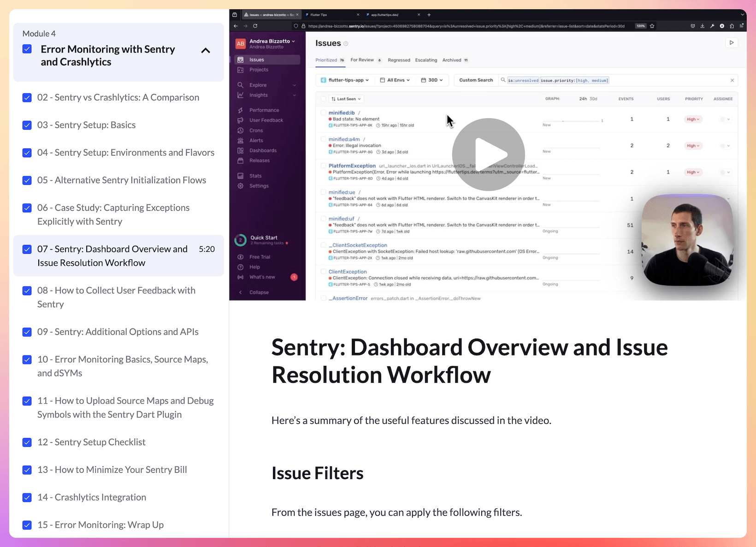Uncheck the Module 4 completion checkbox
This screenshot has width=756, height=547.
[x=27, y=48]
